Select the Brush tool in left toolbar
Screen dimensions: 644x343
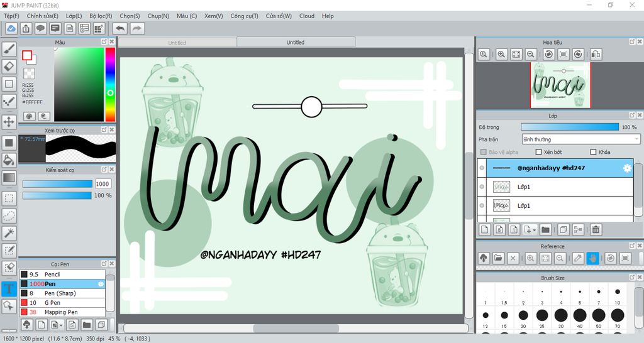(x=9, y=49)
